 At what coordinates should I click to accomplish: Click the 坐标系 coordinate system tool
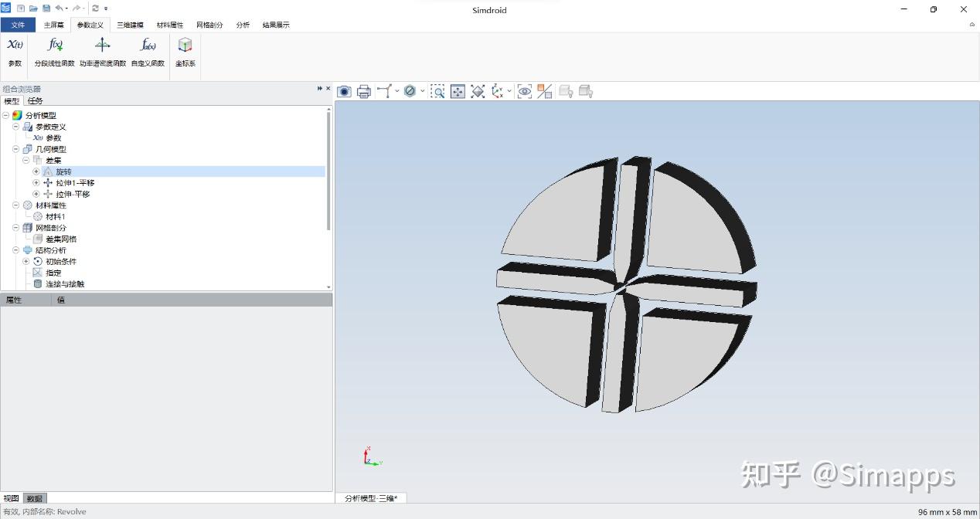pos(185,50)
